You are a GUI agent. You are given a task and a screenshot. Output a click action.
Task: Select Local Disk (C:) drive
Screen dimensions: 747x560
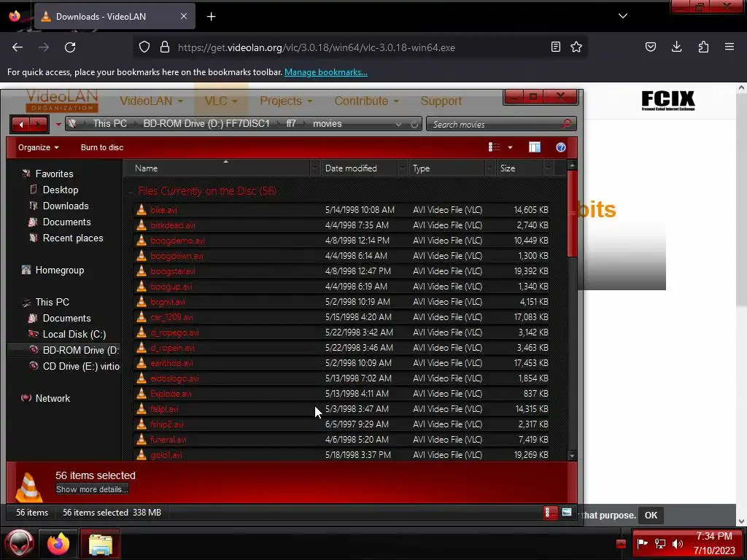tap(74, 334)
